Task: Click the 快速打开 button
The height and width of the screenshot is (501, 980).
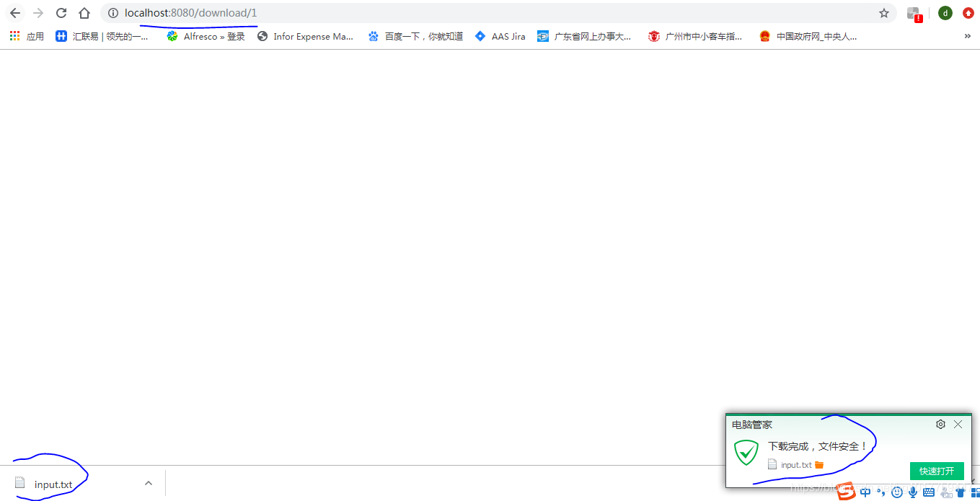Action: (x=937, y=471)
